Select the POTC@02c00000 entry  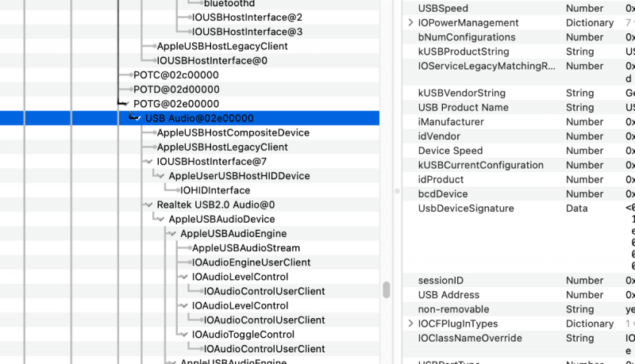[x=176, y=75]
